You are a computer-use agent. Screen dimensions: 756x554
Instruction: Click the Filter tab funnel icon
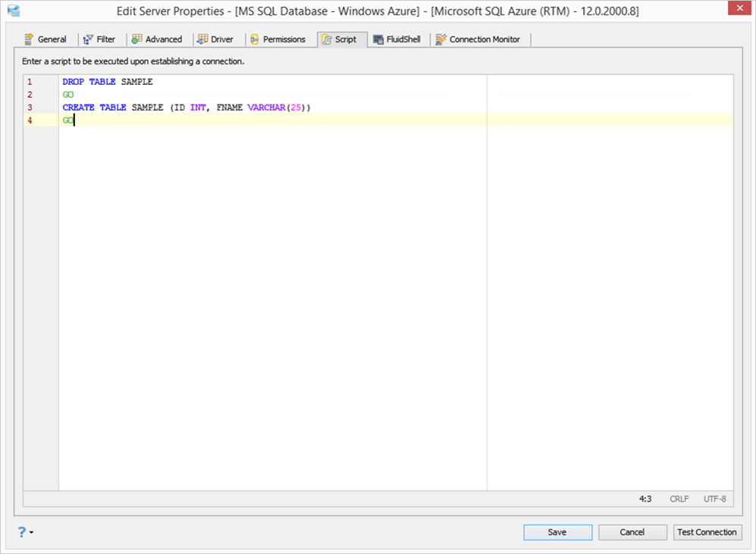88,39
